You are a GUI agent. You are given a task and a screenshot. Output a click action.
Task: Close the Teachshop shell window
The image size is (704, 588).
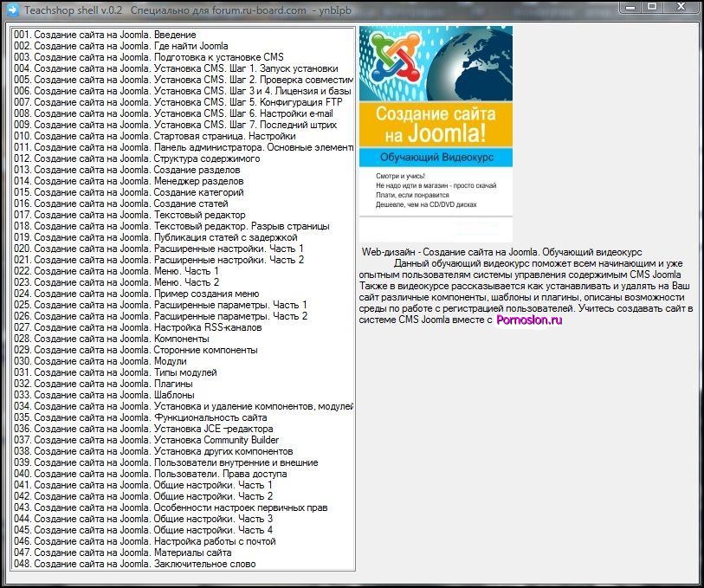(x=681, y=7)
